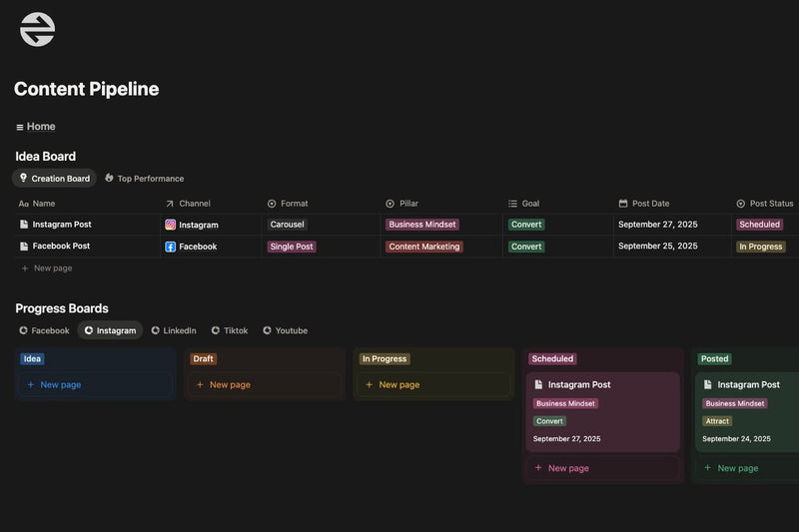Image resolution: width=799 pixels, height=532 pixels.
Task: Click the Scheduled status tag for Instagram Post
Action: coord(759,225)
